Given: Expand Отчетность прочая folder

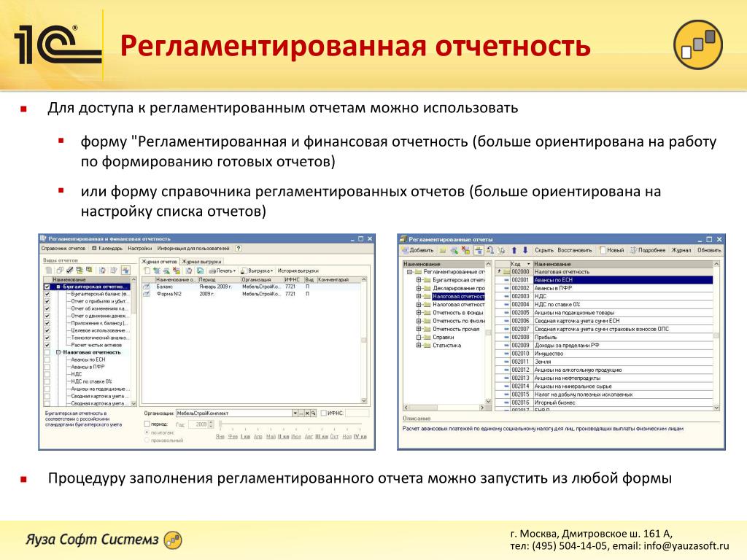Looking at the screenshot, I should point(419,329).
